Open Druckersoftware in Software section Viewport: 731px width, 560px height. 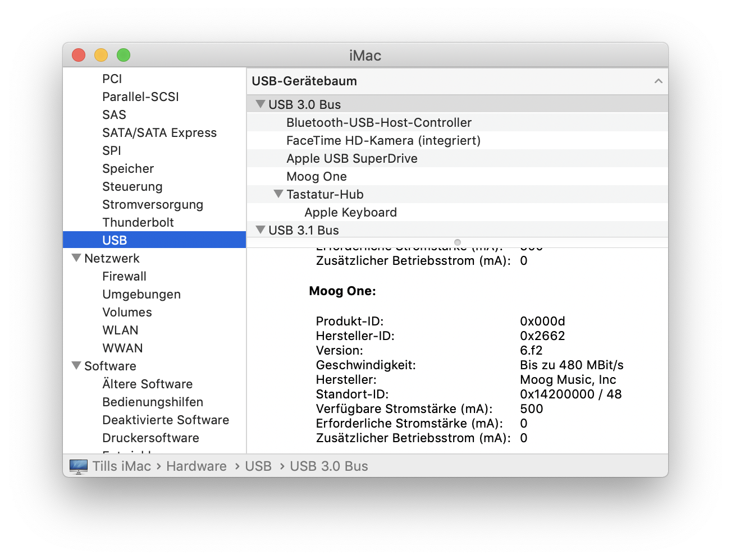point(150,438)
